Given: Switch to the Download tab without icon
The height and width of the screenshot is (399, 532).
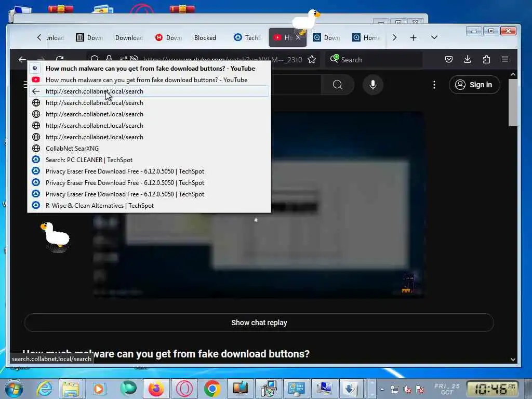Looking at the screenshot, I should pyautogui.click(x=129, y=37).
